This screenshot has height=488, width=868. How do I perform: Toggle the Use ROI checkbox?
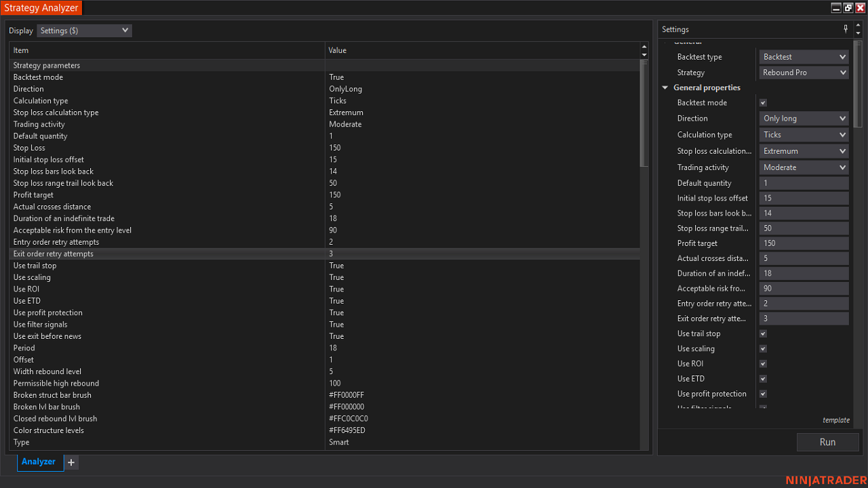coord(763,364)
